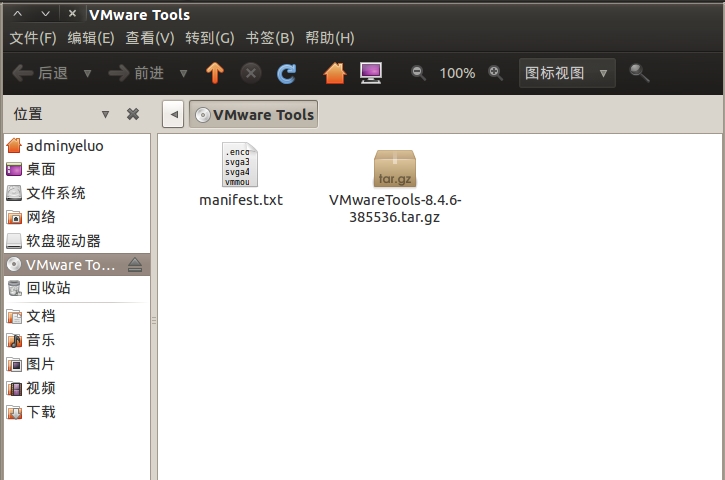This screenshot has height=480, width=725.
Task: Select 网络 in the sidebar
Action: tap(77, 217)
